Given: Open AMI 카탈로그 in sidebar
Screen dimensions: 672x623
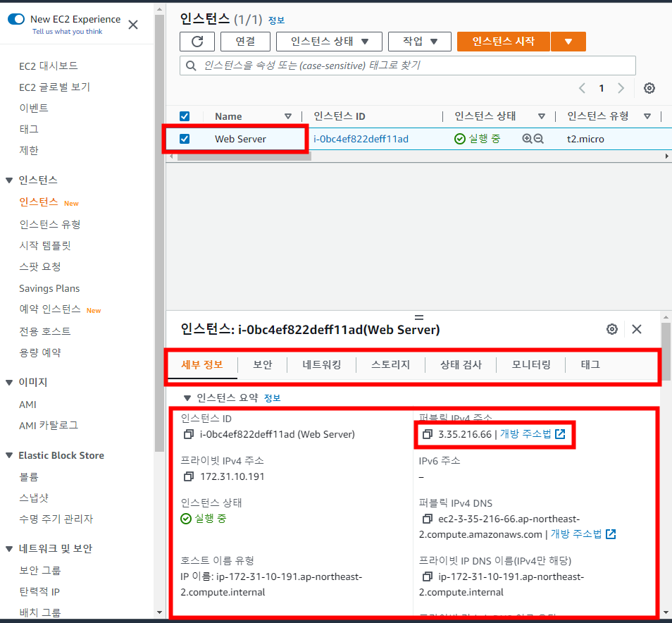Looking at the screenshot, I should [x=49, y=426].
